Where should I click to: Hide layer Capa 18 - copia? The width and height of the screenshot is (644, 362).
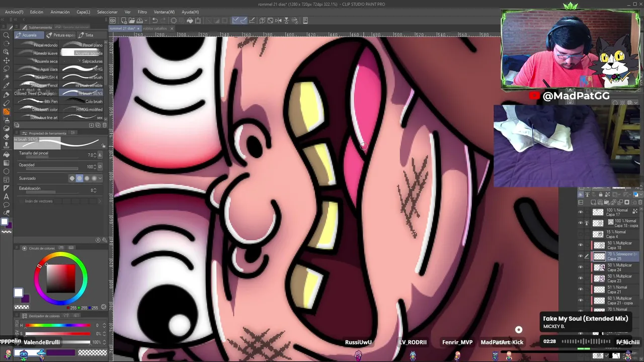point(581,223)
